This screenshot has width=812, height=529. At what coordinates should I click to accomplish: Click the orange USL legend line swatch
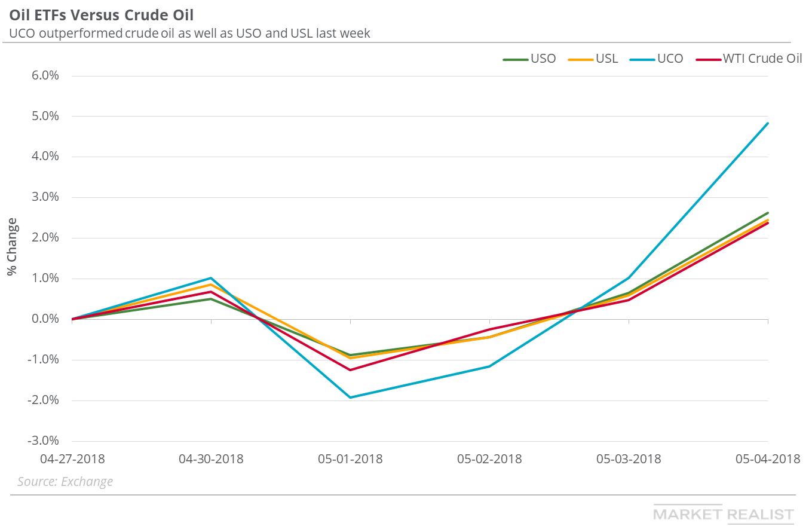[580, 59]
